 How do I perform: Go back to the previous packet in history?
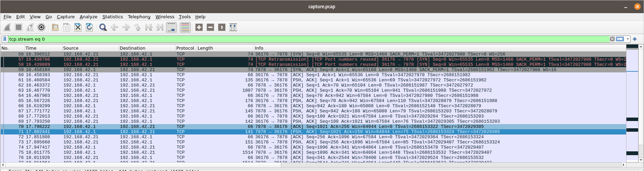point(115,27)
